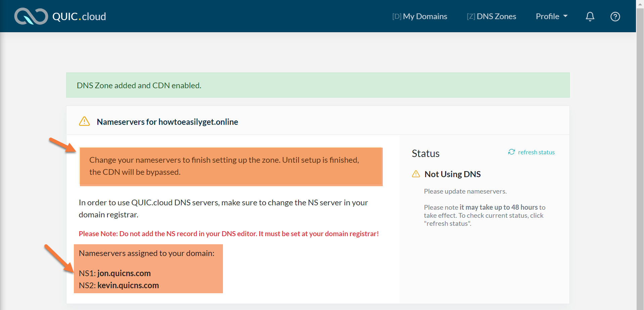Click the orange arrow pointing at the alert box
Screen dimensions: 644x310
point(62,145)
